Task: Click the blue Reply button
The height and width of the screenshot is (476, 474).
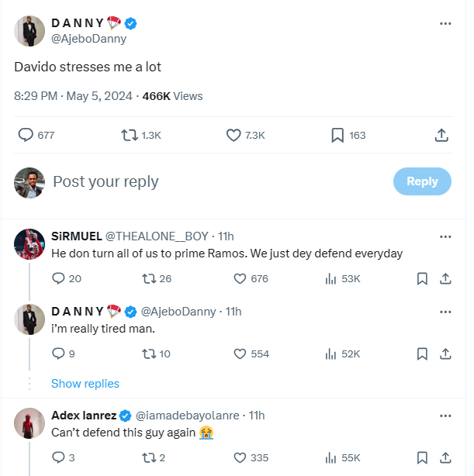Action: (422, 181)
